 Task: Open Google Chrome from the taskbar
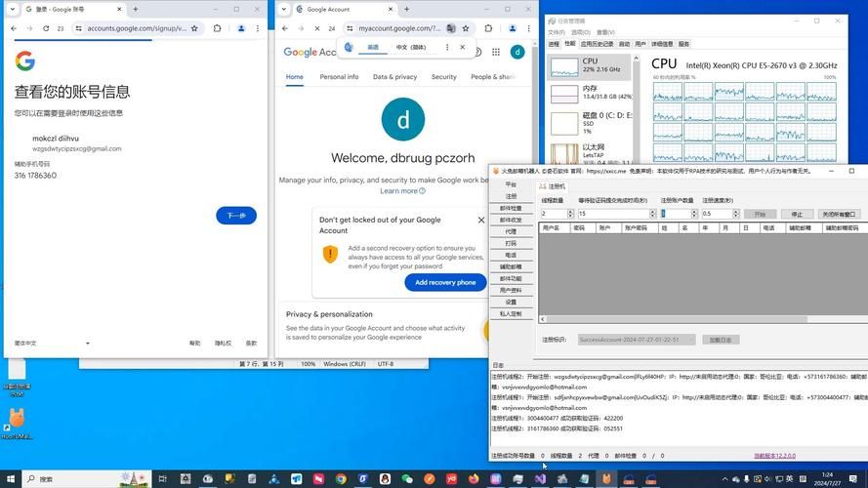341,478
